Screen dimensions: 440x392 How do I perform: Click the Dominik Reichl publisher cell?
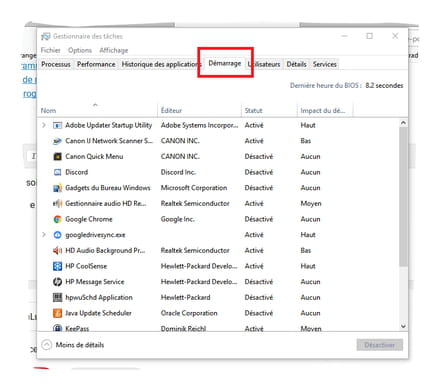[x=183, y=328]
